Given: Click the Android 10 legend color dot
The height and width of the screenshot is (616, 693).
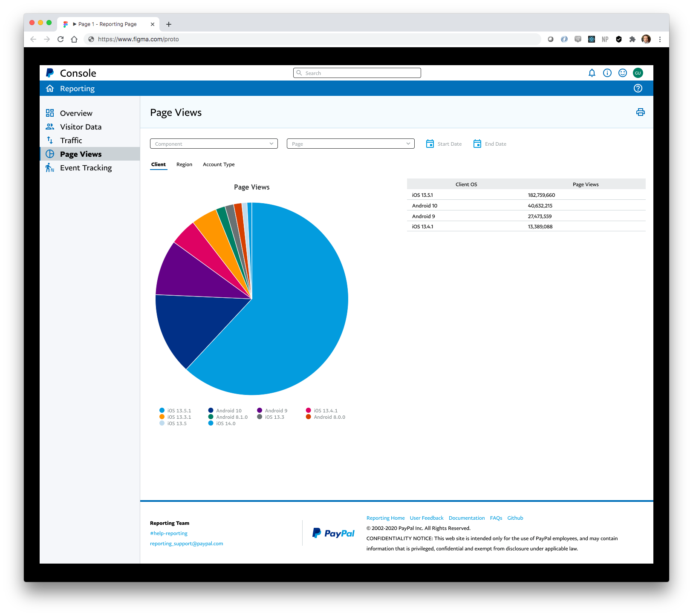Looking at the screenshot, I should [x=210, y=410].
